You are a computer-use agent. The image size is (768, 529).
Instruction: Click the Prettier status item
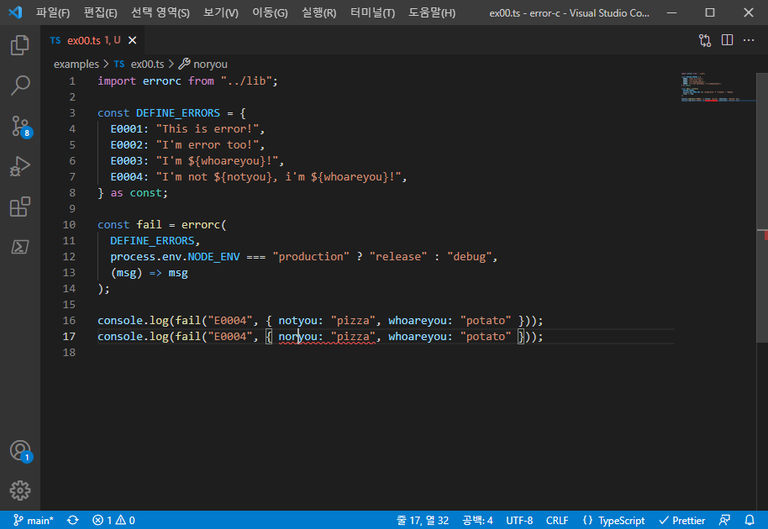tap(682, 520)
